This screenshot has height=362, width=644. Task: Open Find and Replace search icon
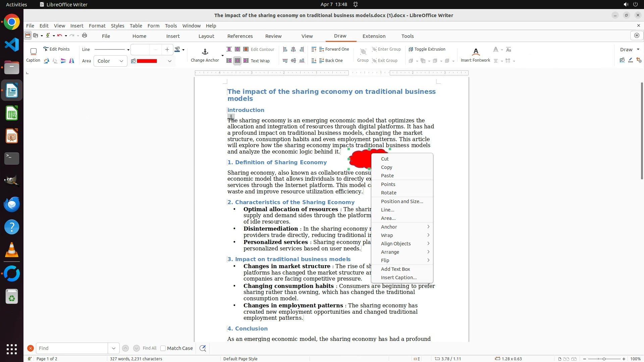203,348
